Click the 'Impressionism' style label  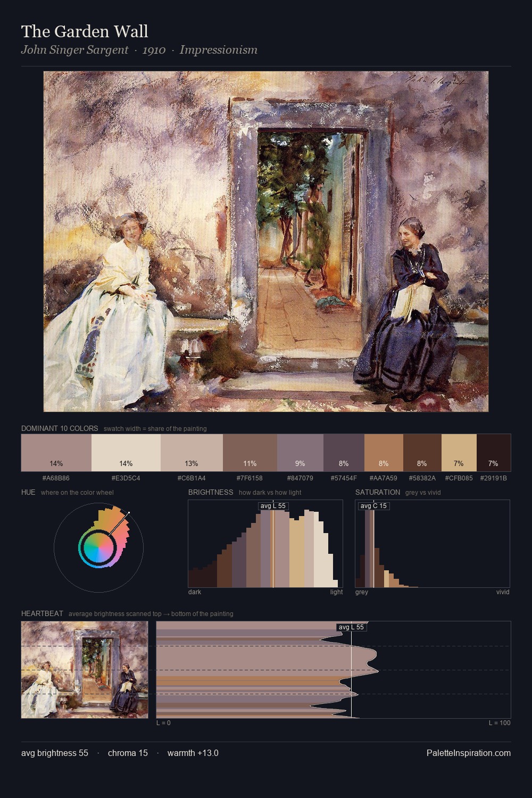coord(218,50)
